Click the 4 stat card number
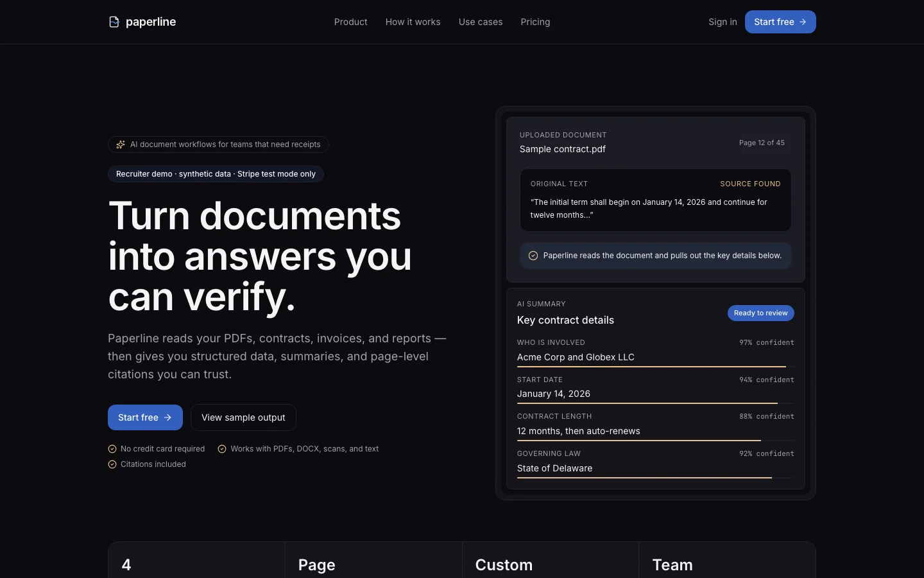This screenshot has width=924, height=578. click(126, 565)
